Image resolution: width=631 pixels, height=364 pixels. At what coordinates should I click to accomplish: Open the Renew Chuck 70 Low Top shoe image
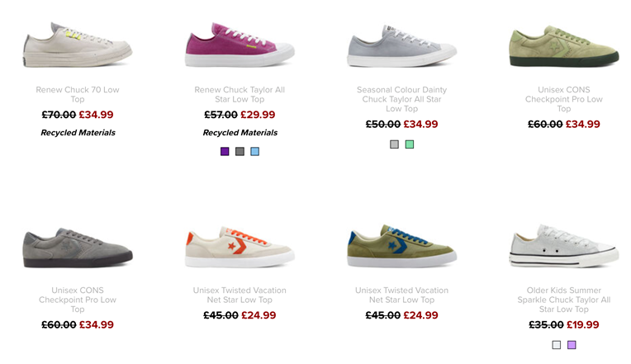tap(78, 45)
